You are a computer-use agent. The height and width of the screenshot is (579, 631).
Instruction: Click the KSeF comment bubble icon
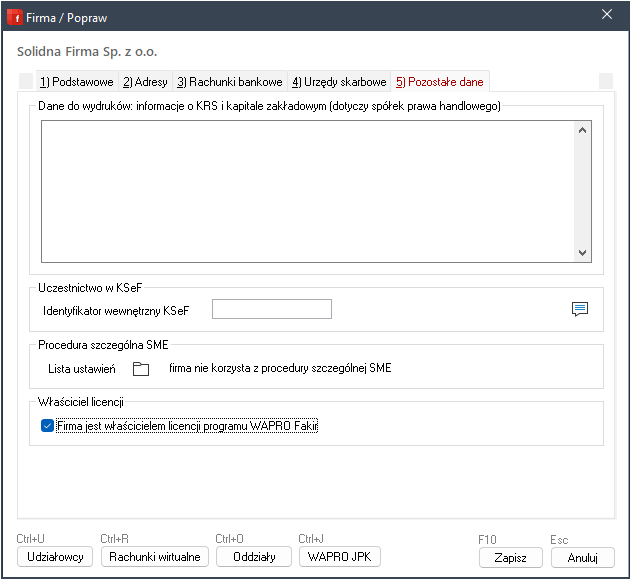[x=579, y=309]
